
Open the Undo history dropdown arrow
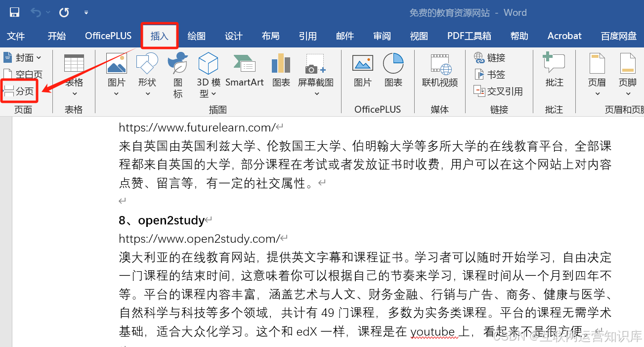[47, 12]
